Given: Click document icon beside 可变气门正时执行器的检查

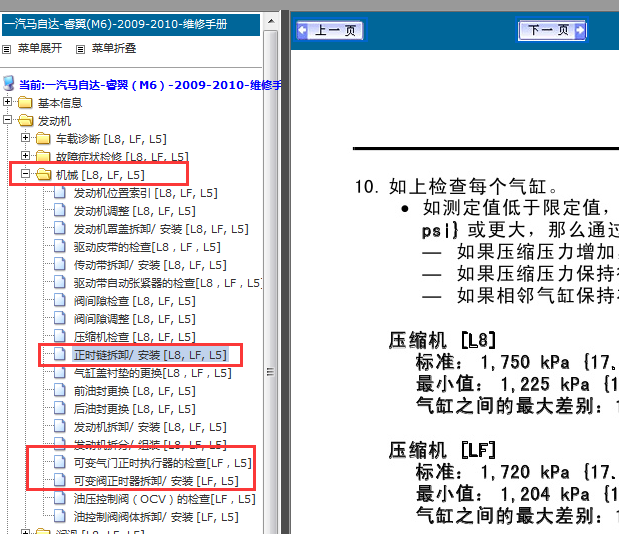Looking at the screenshot, I should [60, 462].
